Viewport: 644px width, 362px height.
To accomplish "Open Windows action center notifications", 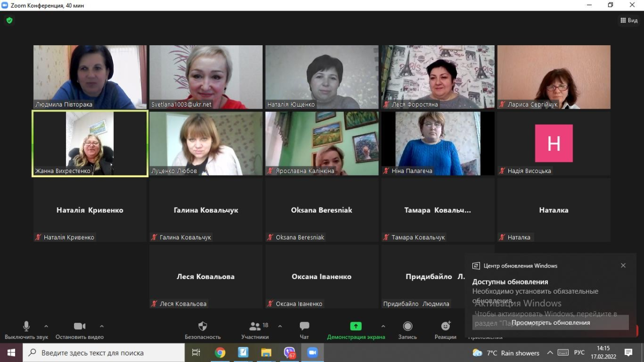I will pyautogui.click(x=628, y=352).
